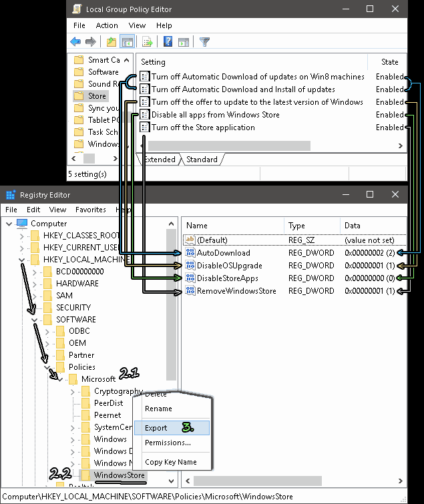Open File menu in Local Group Policy Editor
This screenshot has width=424, height=504.
point(79,25)
